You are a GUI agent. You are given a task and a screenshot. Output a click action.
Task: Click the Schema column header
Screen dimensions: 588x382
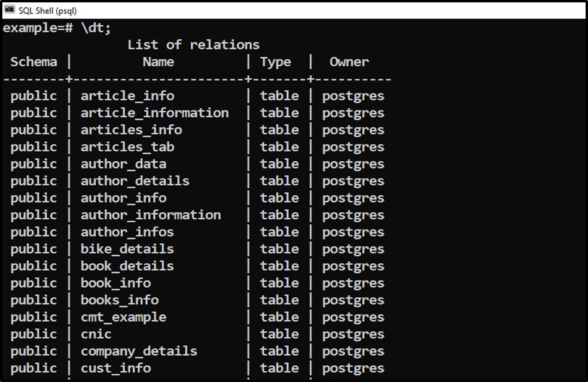tap(33, 62)
